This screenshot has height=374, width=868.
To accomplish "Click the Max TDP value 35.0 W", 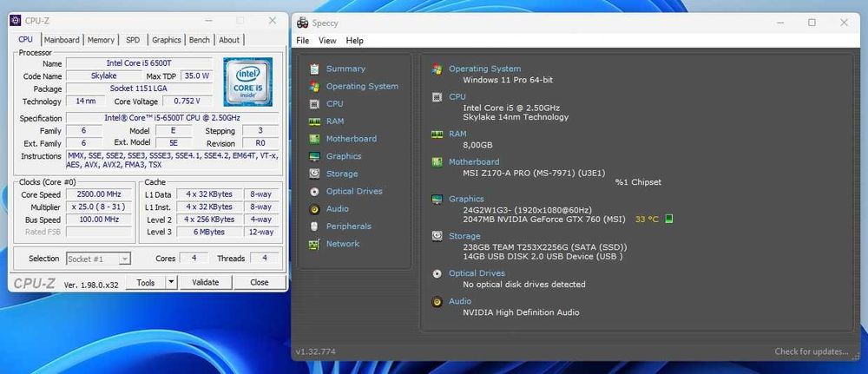I will click(198, 75).
